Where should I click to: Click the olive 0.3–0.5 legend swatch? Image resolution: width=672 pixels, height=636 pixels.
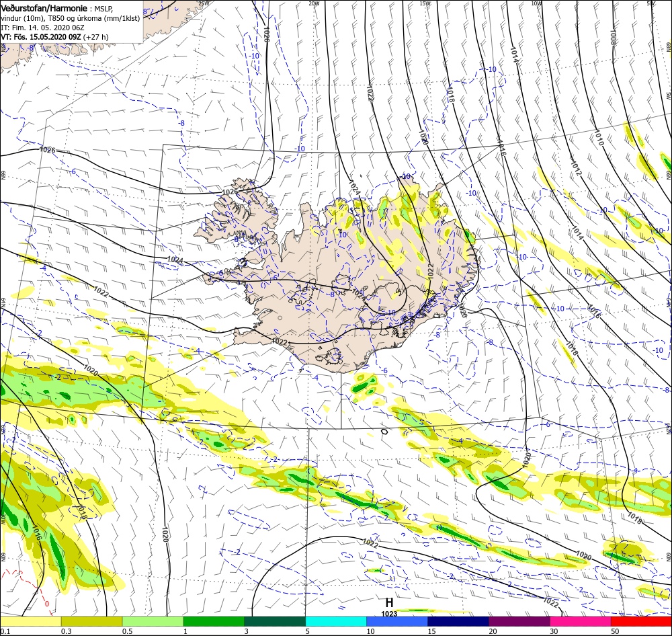click(x=91, y=621)
